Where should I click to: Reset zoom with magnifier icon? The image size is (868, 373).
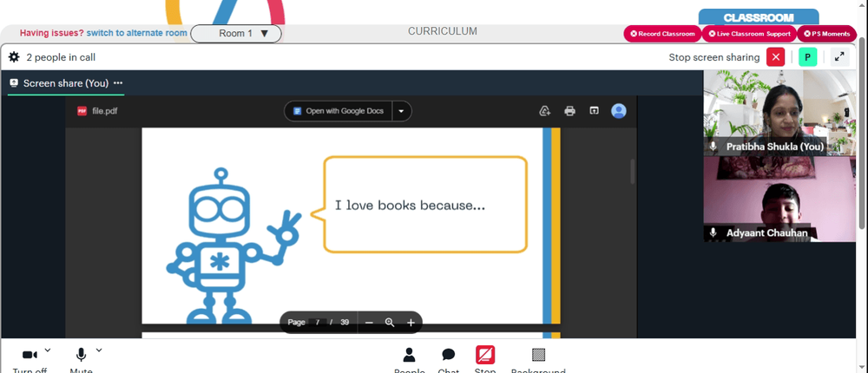pyautogui.click(x=390, y=323)
